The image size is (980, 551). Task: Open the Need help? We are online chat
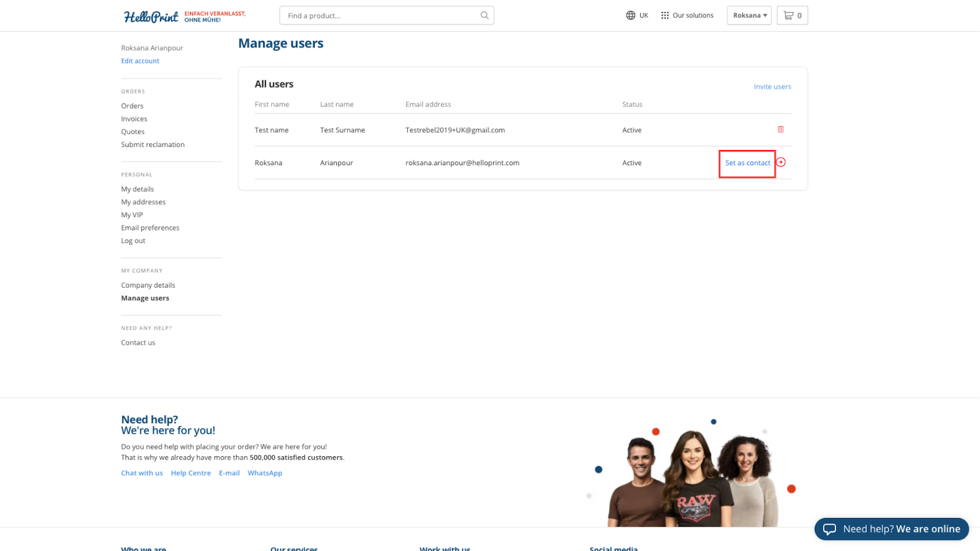tap(891, 529)
